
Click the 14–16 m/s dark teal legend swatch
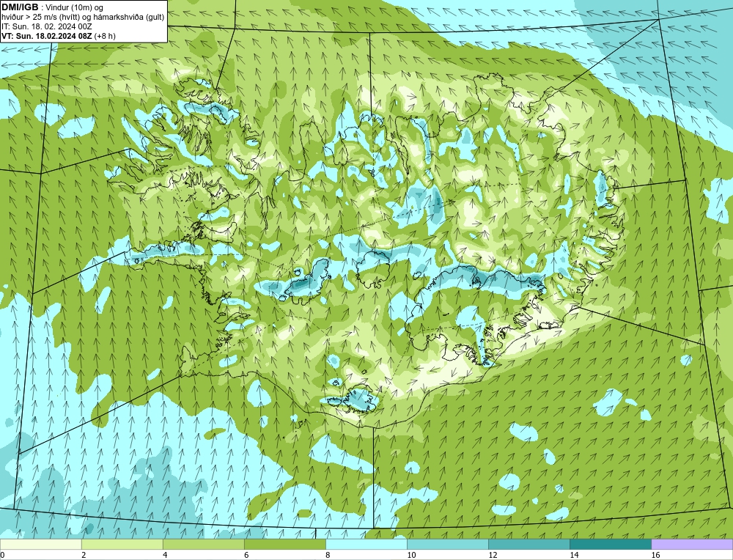(611, 544)
